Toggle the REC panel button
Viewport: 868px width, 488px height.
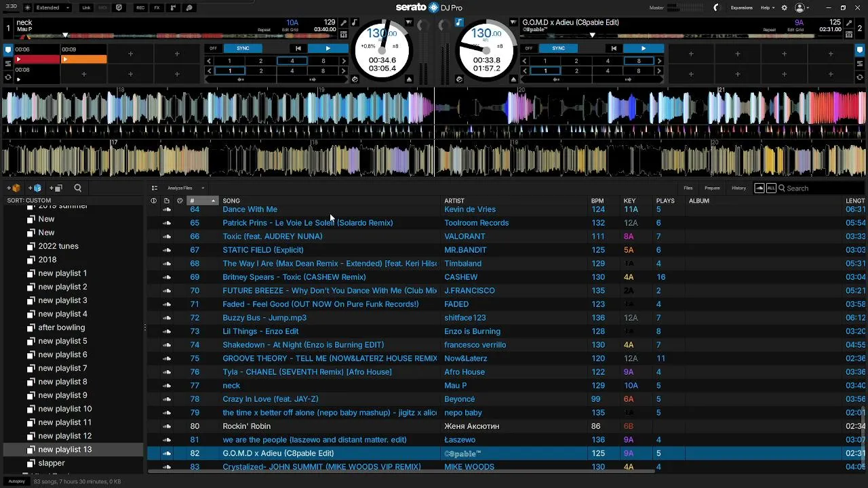pos(140,7)
